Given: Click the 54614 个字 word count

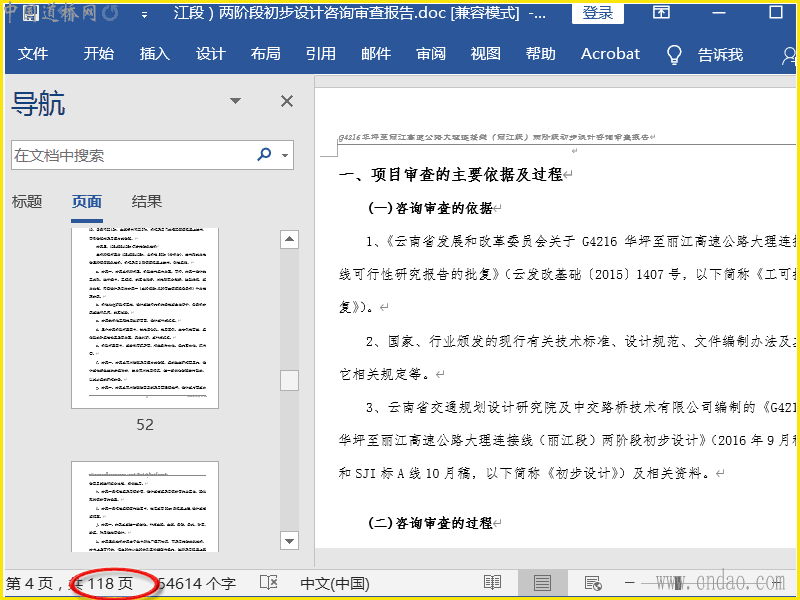Looking at the screenshot, I should [x=197, y=583].
